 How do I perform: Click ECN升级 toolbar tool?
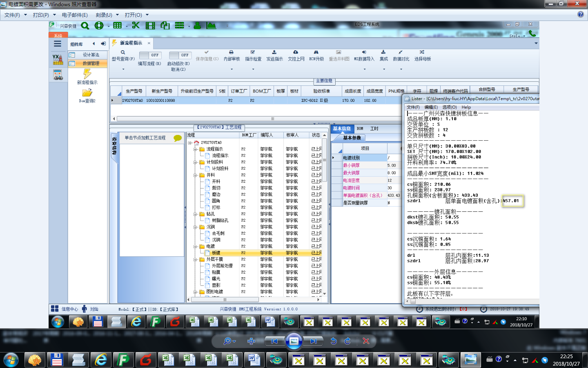coord(316,56)
